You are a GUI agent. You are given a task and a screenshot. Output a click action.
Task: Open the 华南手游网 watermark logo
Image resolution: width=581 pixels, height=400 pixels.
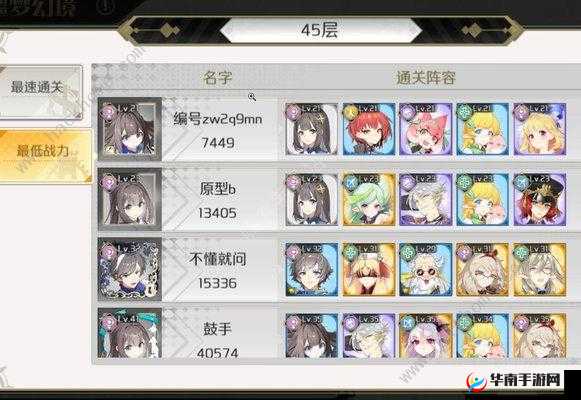pos(514,381)
